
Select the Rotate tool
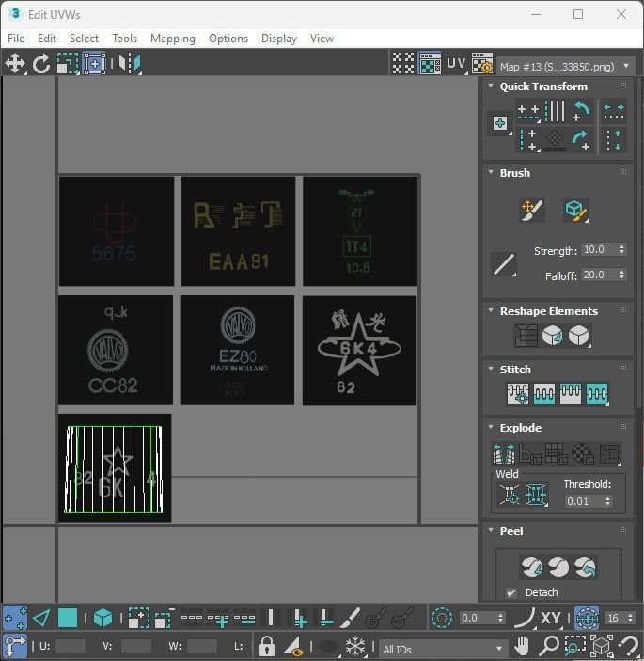coord(40,64)
